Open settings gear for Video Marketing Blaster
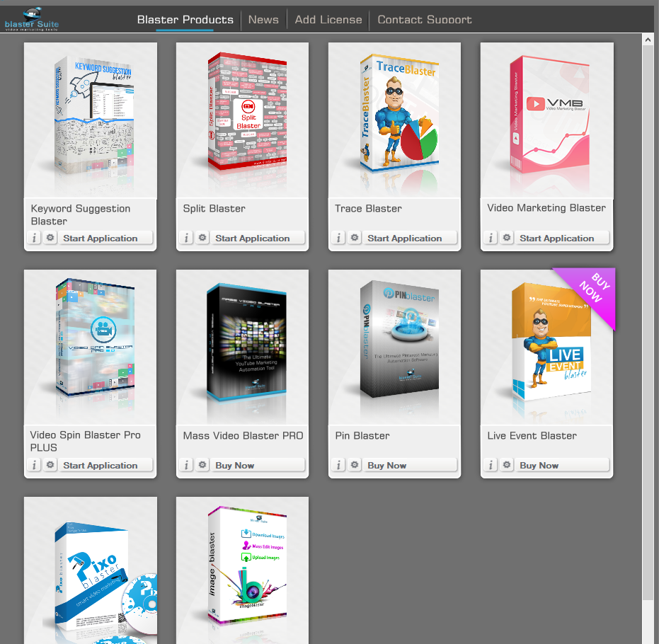Screen dimensions: 659x644 pyautogui.click(x=507, y=238)
